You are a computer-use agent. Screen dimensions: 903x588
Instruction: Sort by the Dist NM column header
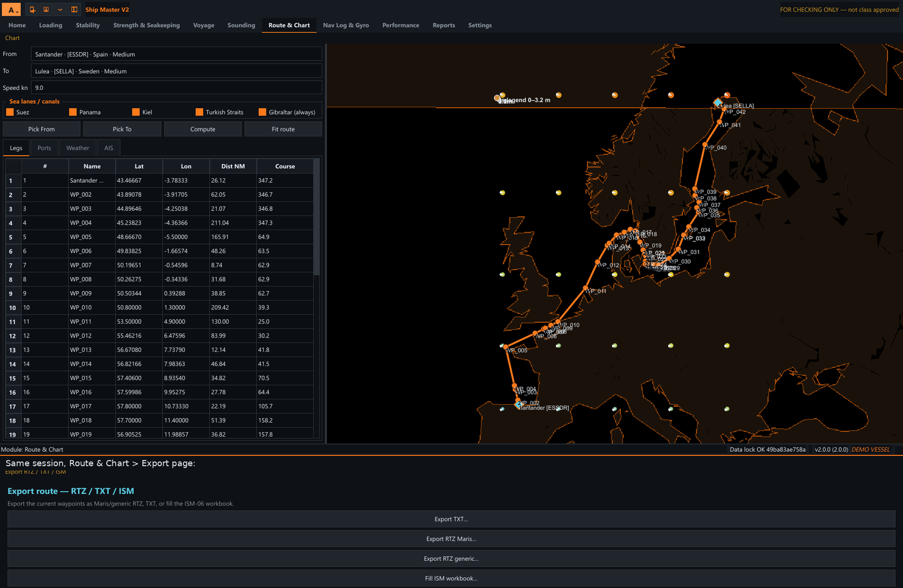233,166
